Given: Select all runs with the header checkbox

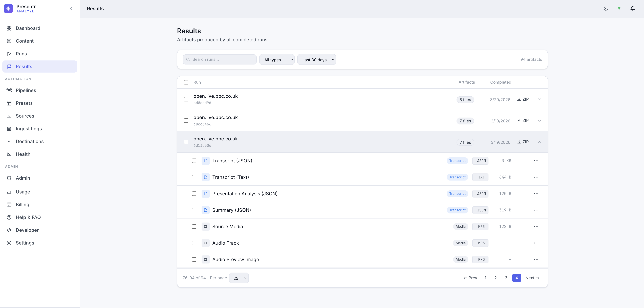Looking at the screenshot, I should [x=186, y=82].
